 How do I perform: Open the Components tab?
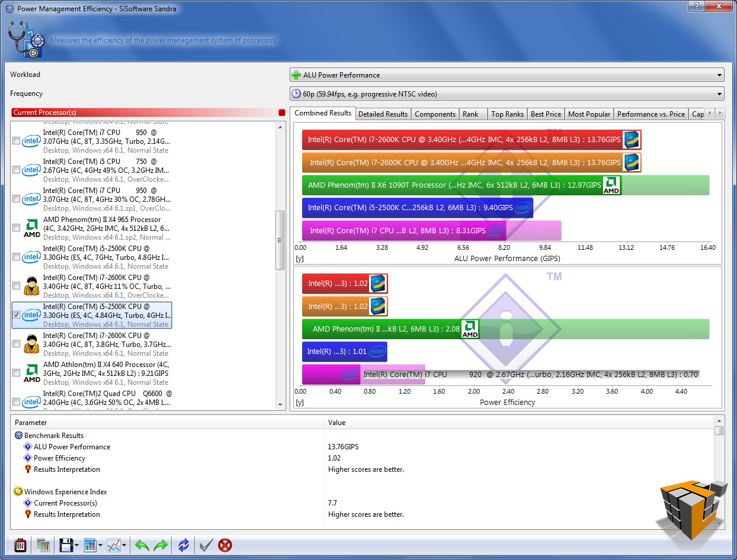tap(435, 114)
